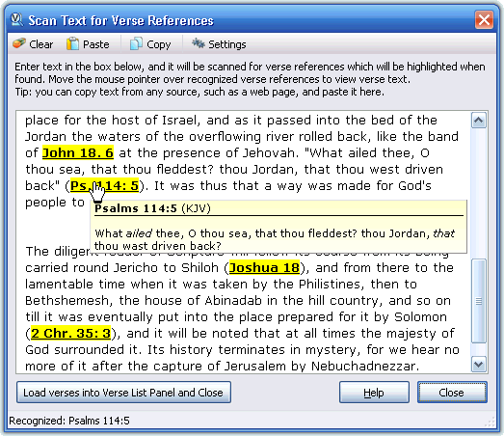Click the tooltip heading Psalms 114:5 (KJV)
Screen dimensions: 504x436
click(x=152, y=208)
